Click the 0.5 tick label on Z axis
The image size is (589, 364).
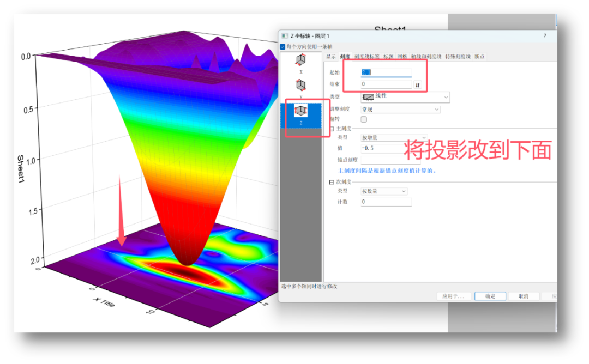[x=28, y=110]
